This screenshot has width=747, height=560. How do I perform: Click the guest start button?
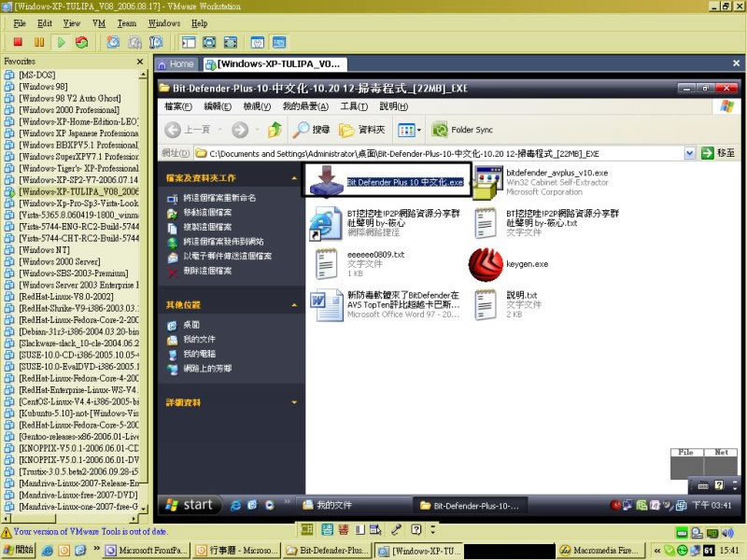click(190, 505)
